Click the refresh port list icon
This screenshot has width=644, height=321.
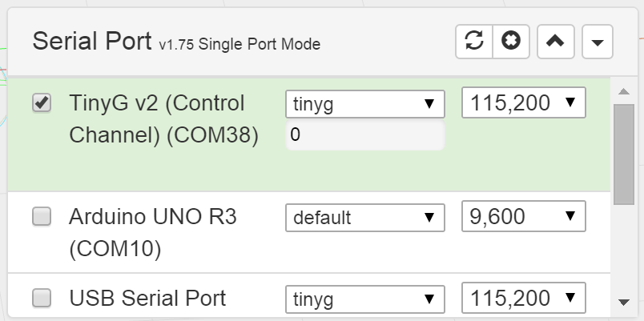(474, 42)
